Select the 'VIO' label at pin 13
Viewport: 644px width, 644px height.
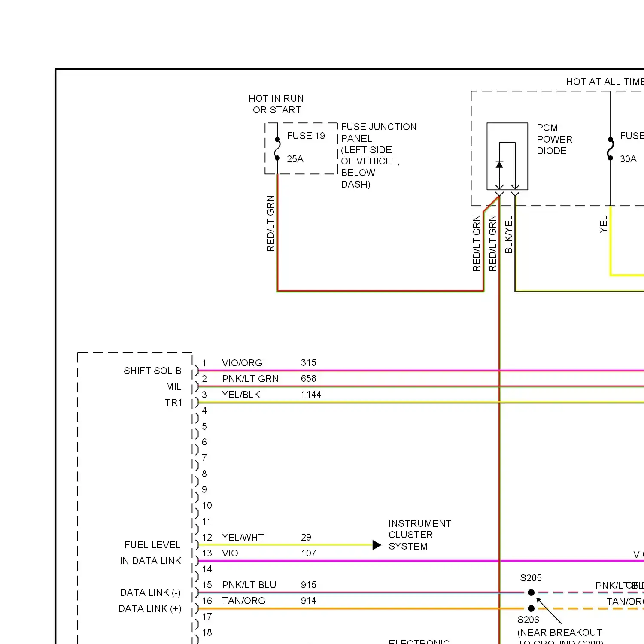230,553
